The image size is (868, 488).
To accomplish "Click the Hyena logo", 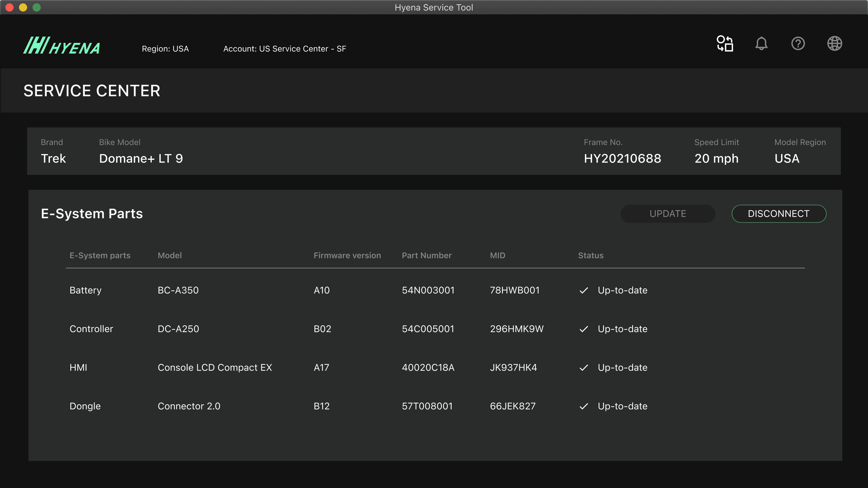I will pyautogui.click(x=62, y=46).
